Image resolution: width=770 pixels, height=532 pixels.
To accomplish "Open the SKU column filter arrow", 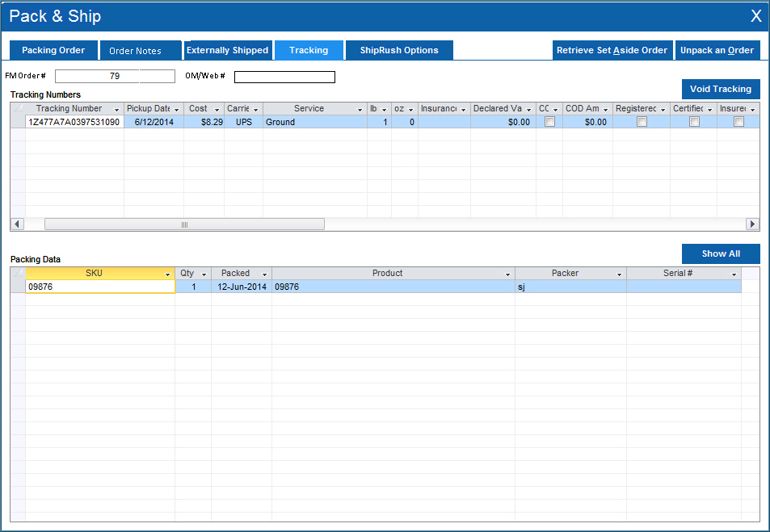I will point(167,274).
